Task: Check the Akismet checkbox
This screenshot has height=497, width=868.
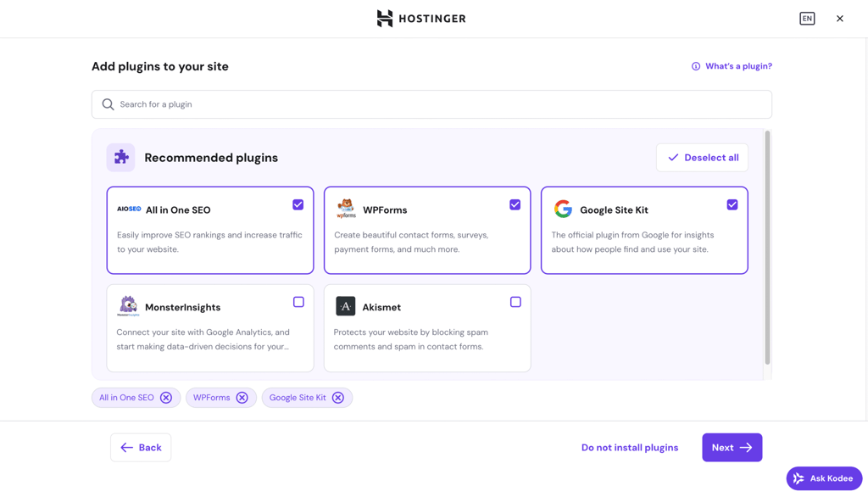Action: tap(515, 301)
